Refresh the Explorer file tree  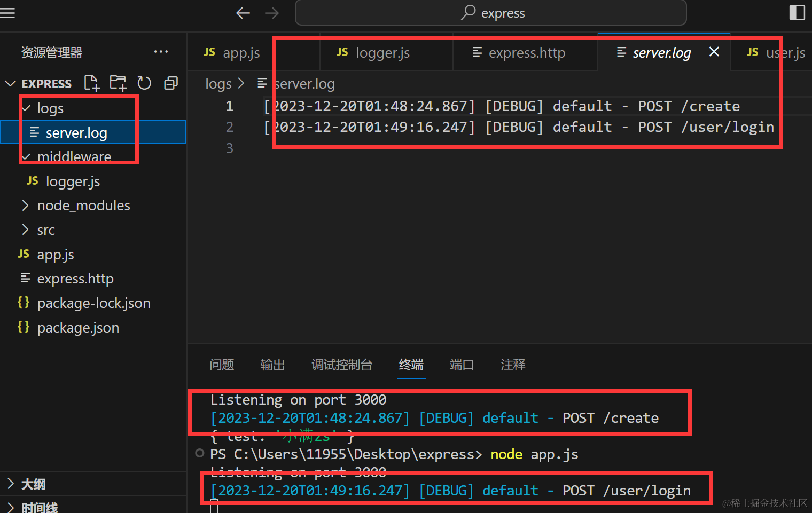pos(144,83)
